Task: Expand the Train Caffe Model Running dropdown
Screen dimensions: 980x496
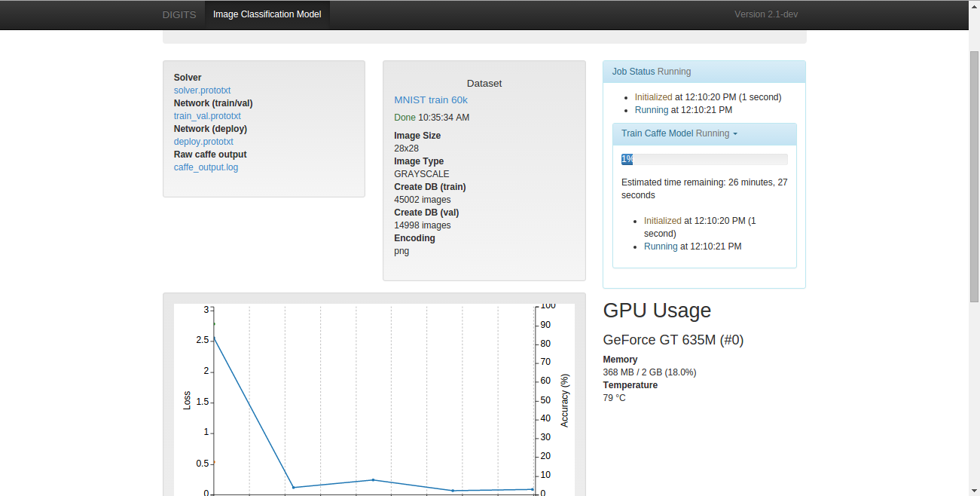Action: tap(679, 133)
